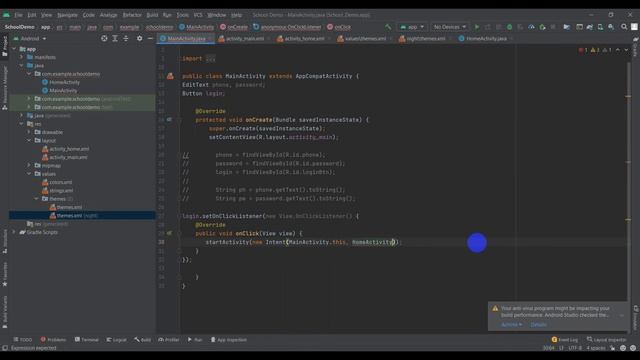640x360 pixels.
Task: Open the Device Manager window icon
Action: click(x=579, y=27)
